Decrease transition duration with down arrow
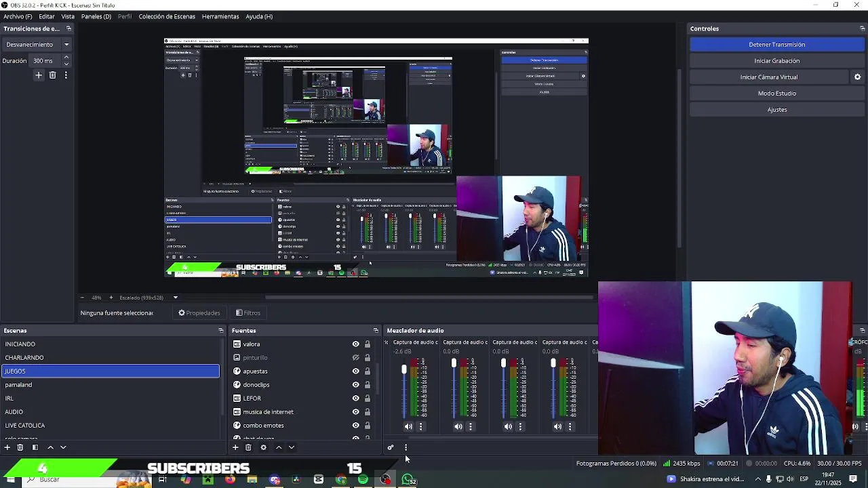Viewport: 868px width, 488px height. 66,64
